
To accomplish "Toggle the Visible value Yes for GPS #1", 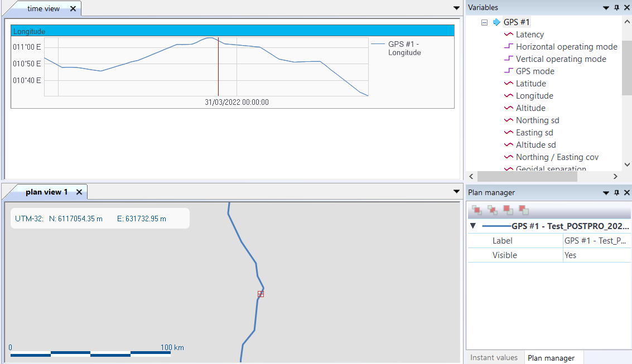I will point(570,255).
